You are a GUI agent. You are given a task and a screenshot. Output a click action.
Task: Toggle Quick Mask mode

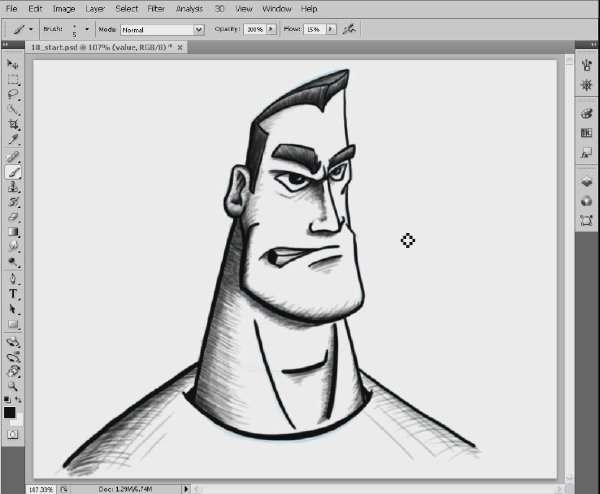13,434
